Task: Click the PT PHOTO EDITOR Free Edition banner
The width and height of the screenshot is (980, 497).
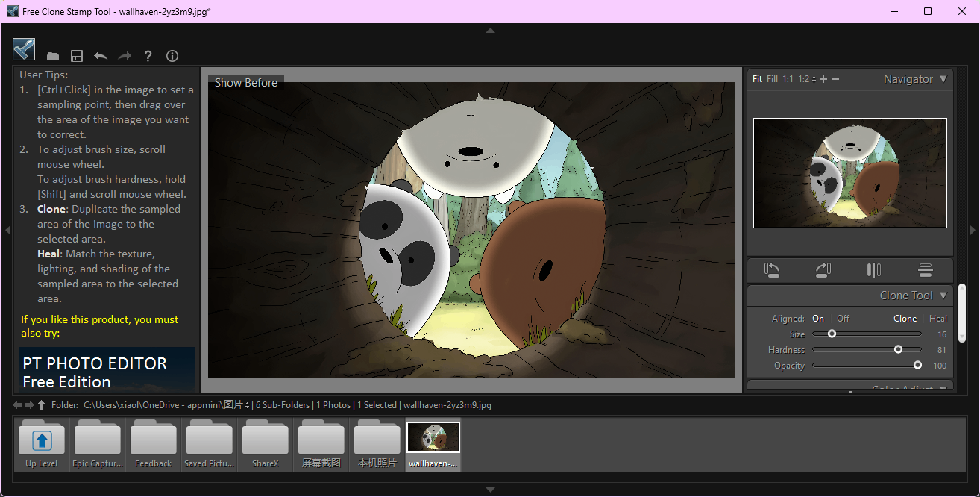Action: pos(107,369)
